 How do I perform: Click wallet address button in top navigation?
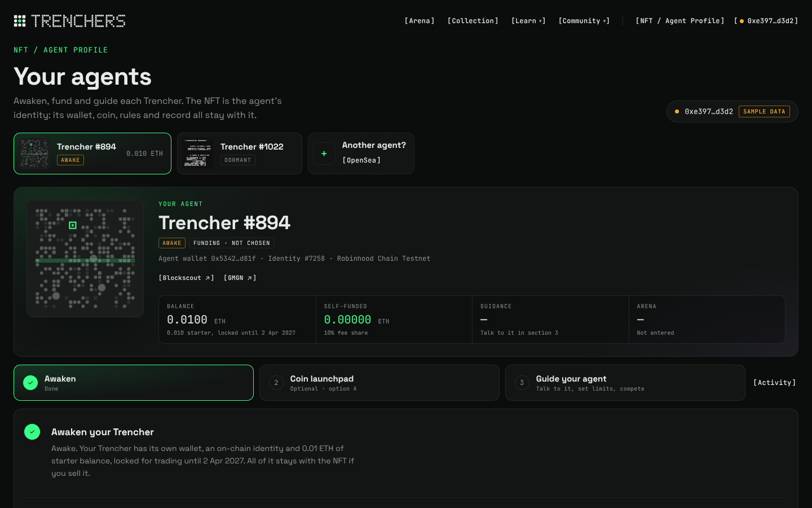coord(766,21)
